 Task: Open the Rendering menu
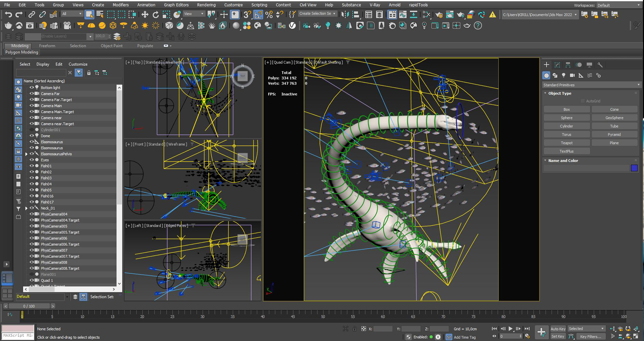(x=206, y=5)
